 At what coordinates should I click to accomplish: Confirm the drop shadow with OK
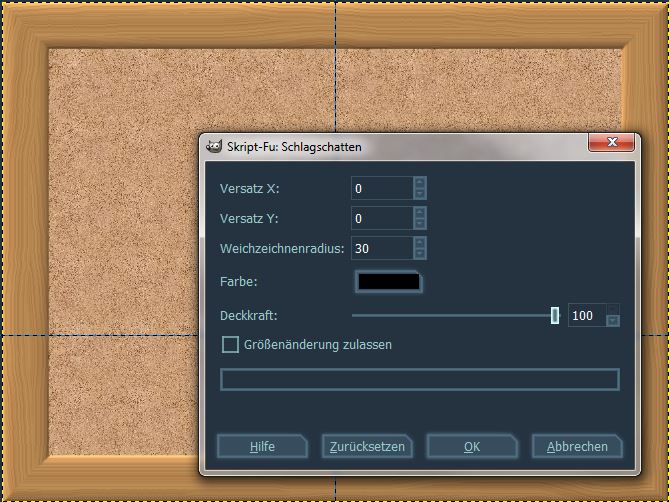[471, 447]
